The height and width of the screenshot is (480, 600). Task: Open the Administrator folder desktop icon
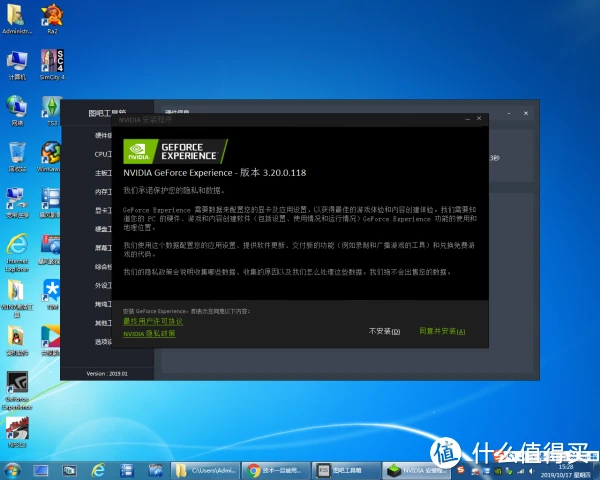[x=16, y=19]
